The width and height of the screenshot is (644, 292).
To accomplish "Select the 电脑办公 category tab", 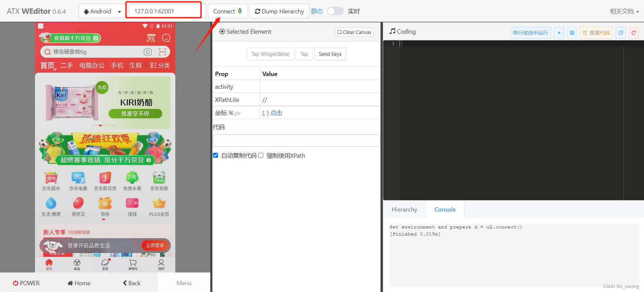I will (x=92, y=65).
